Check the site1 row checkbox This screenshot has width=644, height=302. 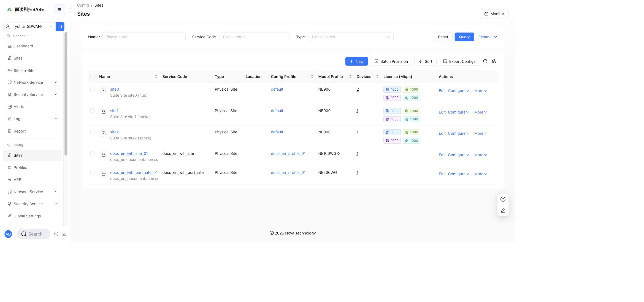(x=93, y=111)
